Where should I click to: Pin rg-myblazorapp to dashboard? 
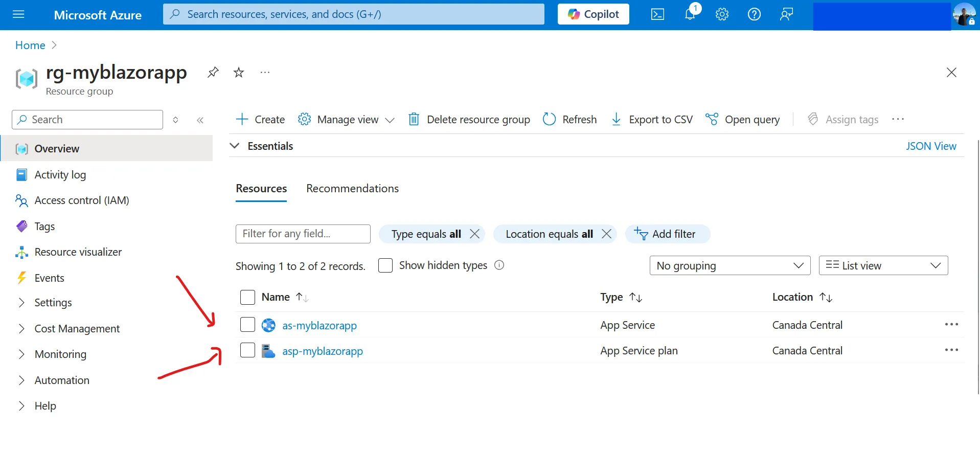tap(213, 73)
